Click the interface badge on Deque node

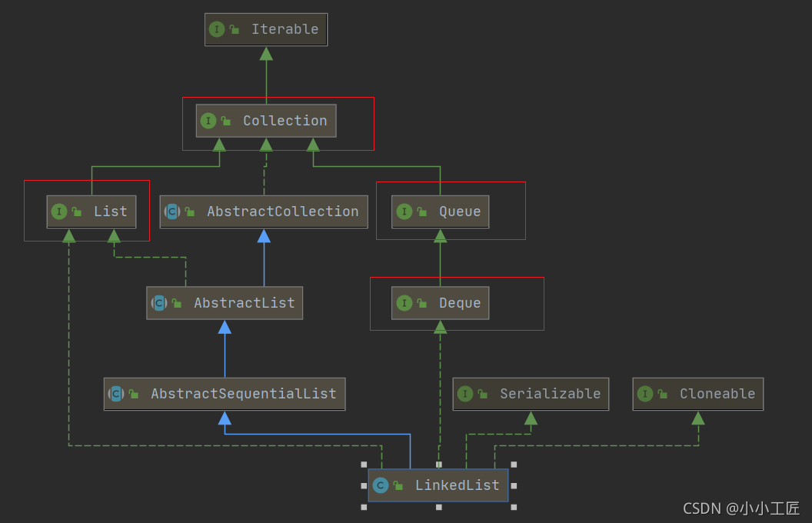pyautogui.click(x=404, y=303)
